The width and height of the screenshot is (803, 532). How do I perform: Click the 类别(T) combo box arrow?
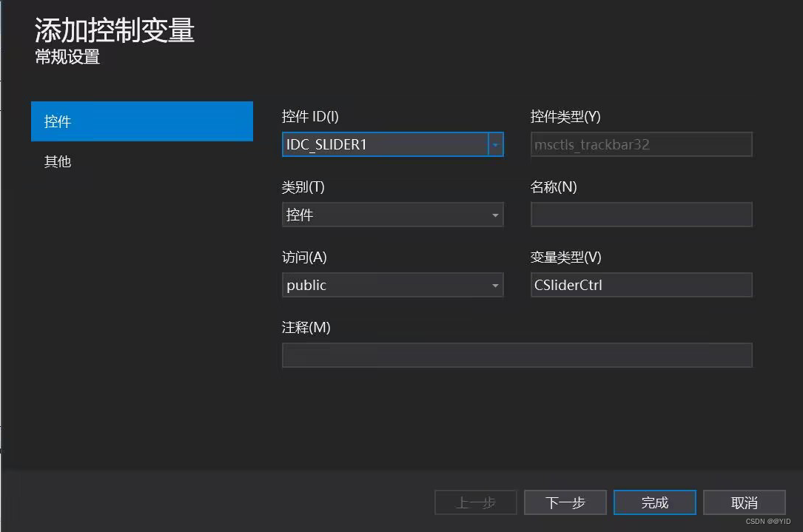495,215
